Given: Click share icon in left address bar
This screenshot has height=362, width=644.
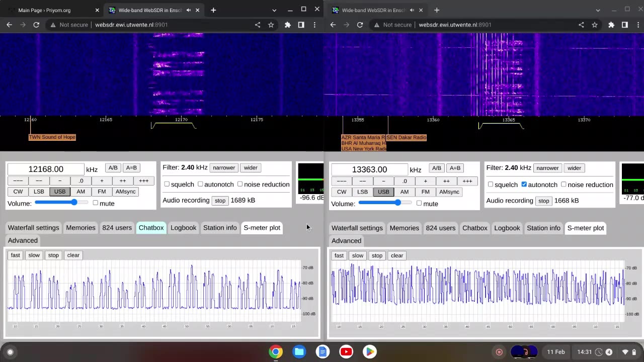Looking at the screenshot, I should click(258, 25).
